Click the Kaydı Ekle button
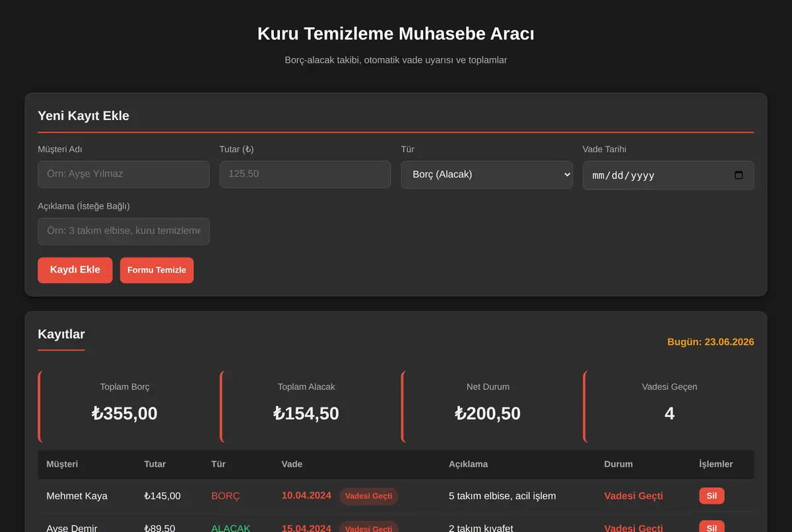The width and height of the screenshot is (792, 532). point(75,270)
